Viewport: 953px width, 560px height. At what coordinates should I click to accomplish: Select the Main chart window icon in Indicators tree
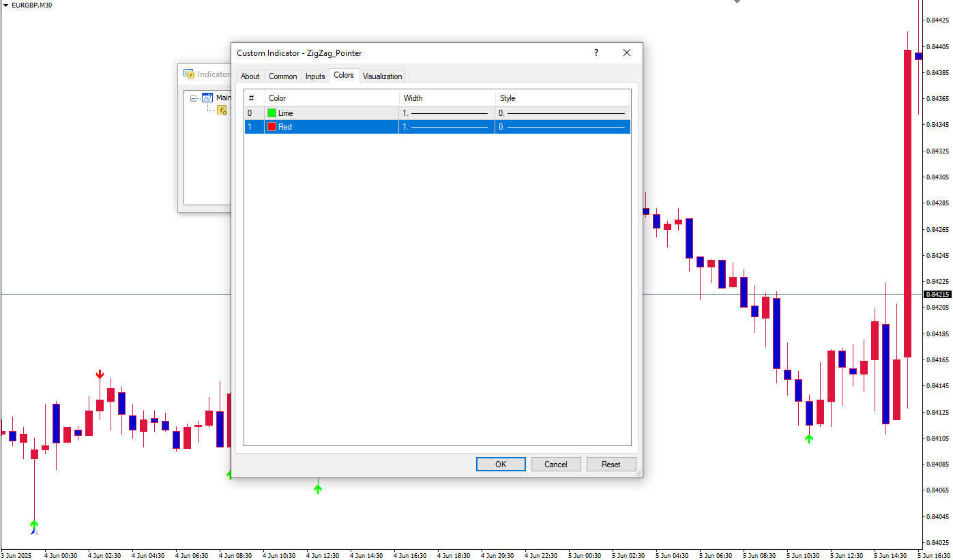click(x=207, y=98)
